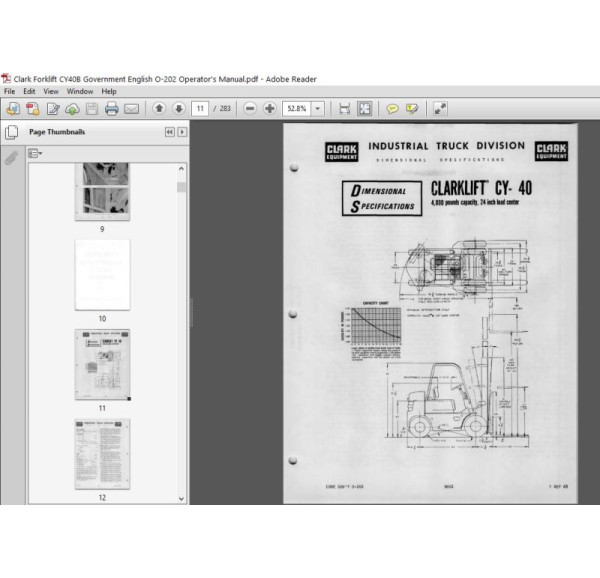Go to next page with down arrow
This screenshot has width=600, height=578.
tap(178, 108)
